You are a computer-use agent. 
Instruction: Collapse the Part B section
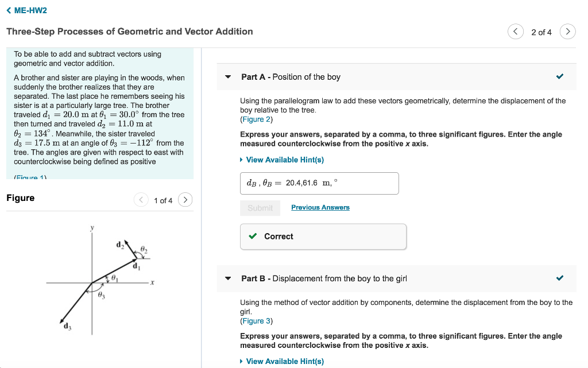[227, 278]
